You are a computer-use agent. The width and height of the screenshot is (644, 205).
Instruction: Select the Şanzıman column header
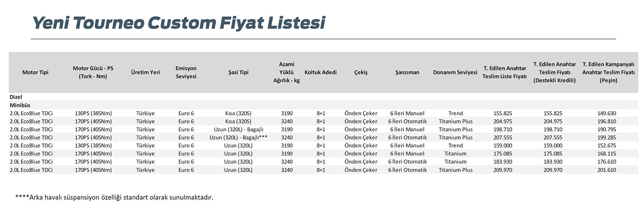[x=407, y=72]
